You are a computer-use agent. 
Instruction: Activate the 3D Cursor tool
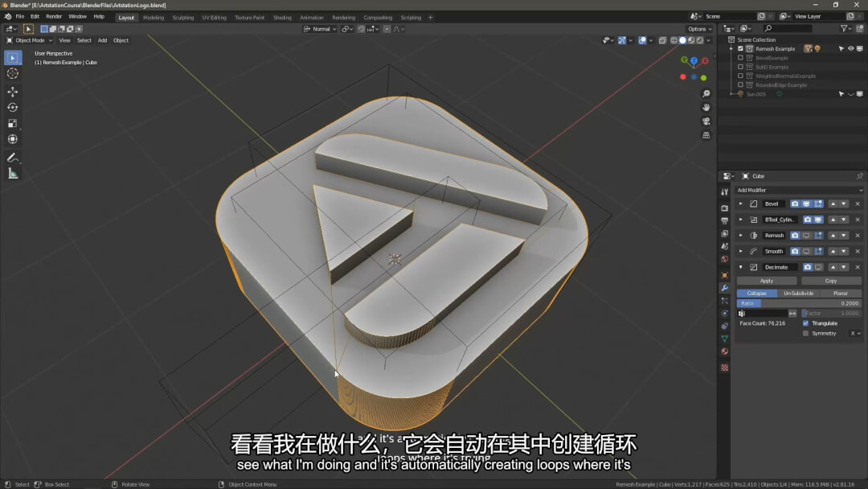(13, 74)
